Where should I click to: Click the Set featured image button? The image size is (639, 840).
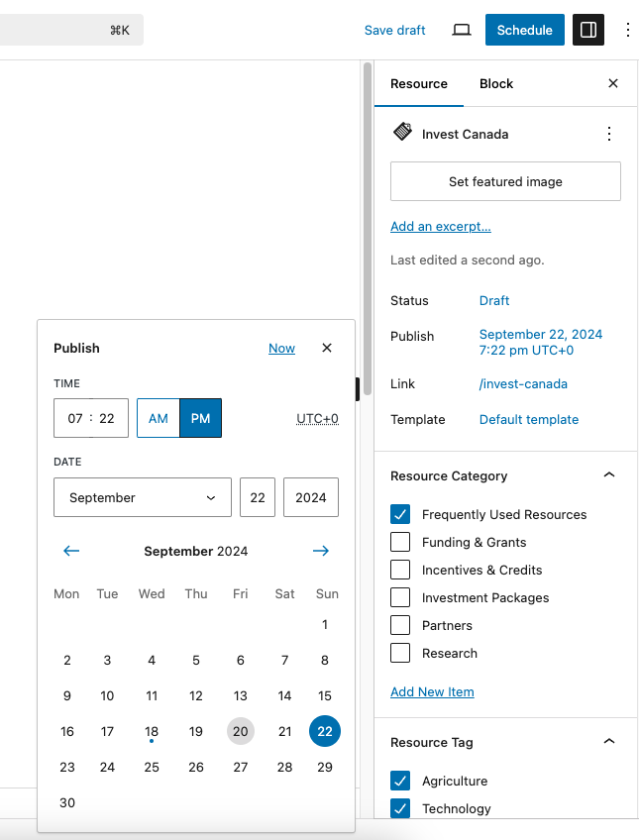point(505,181)
